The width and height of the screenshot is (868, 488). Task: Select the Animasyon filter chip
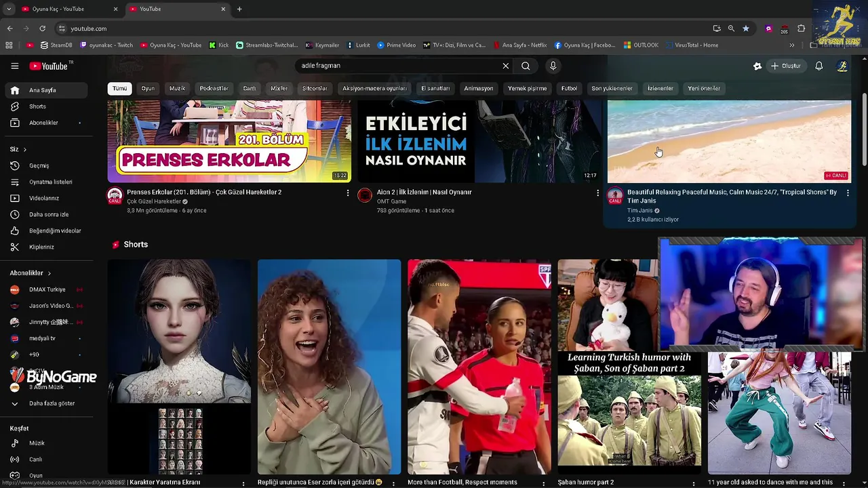[x=479, y=89]
